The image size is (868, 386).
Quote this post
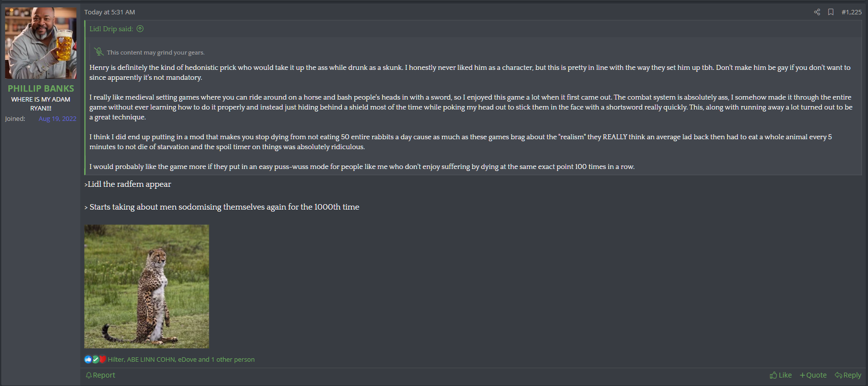(813, 375)
